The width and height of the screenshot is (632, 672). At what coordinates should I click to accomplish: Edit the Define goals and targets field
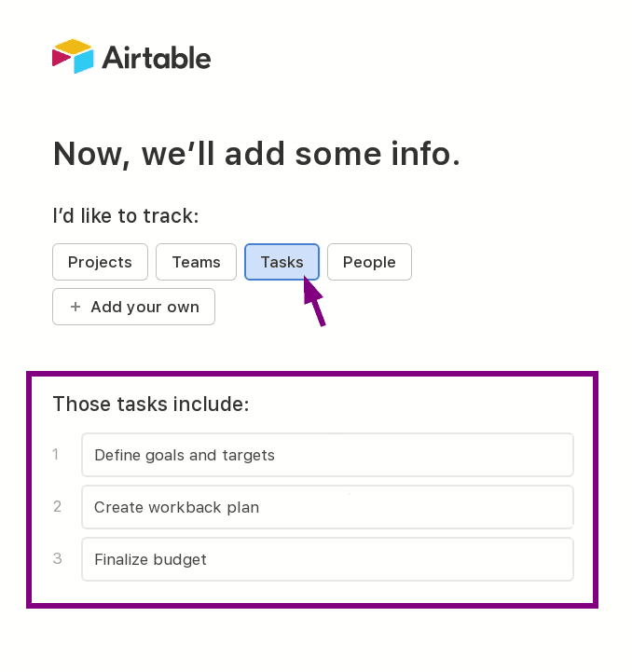tap(326, 455)
